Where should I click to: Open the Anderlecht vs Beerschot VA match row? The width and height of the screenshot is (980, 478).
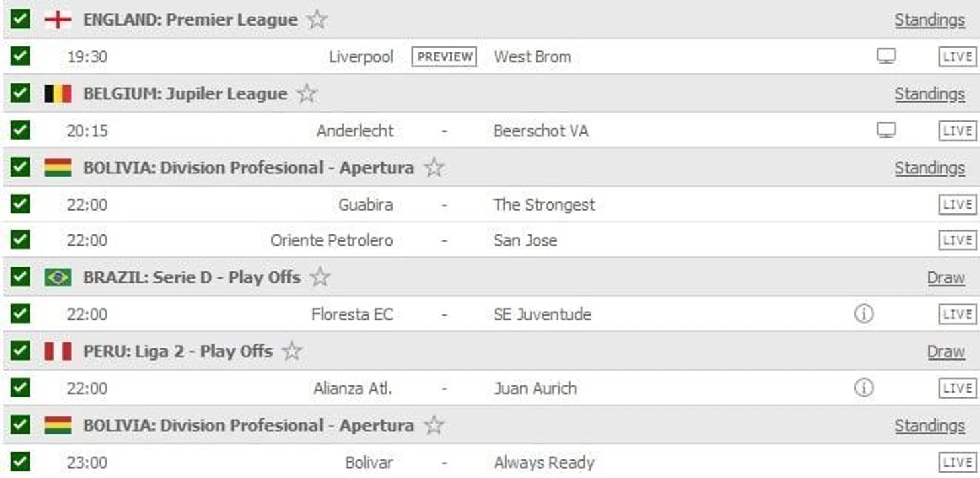point(490,130)
